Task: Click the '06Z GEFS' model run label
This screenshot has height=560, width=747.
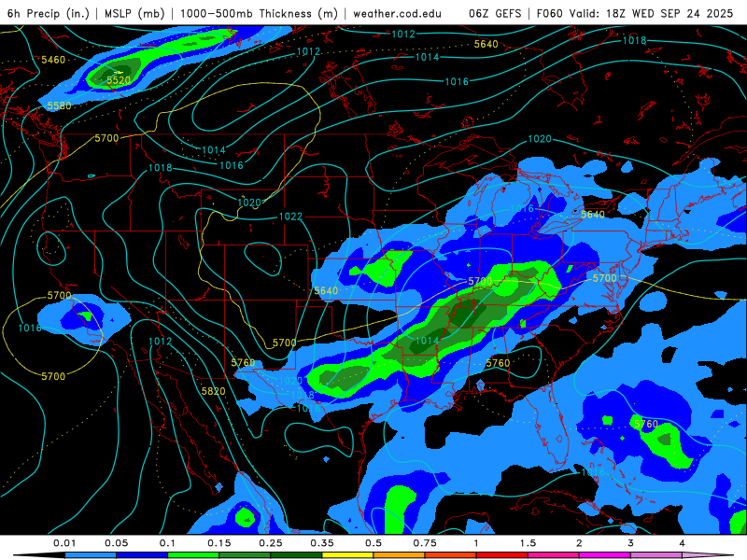Action: click(495, 13)
